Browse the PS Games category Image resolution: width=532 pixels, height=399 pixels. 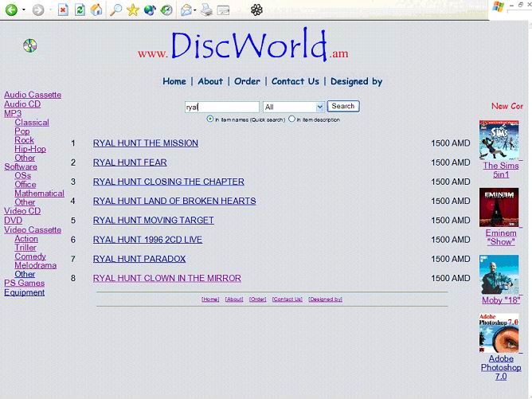pos(25,283)
